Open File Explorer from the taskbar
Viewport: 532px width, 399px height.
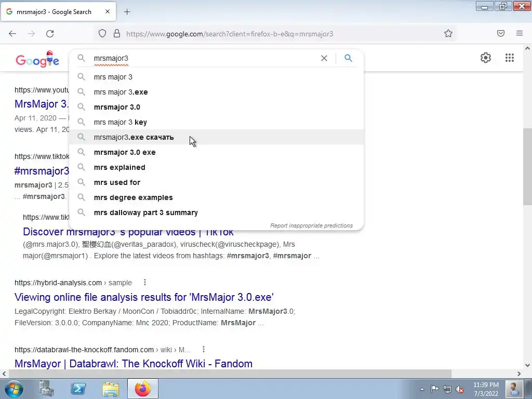[x=111, y=389]
